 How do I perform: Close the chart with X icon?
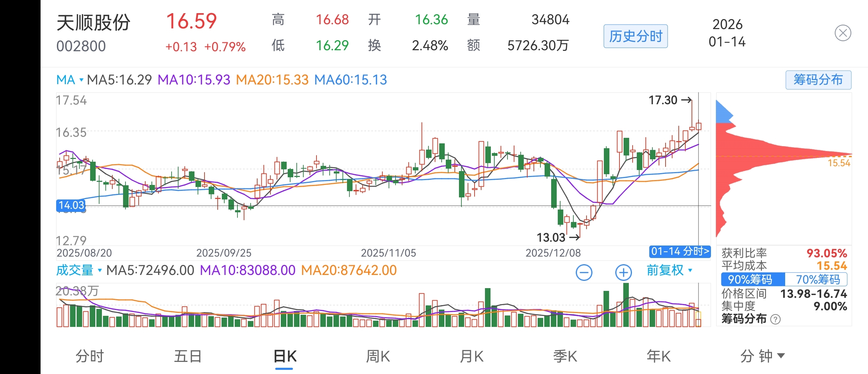point(843,33)
